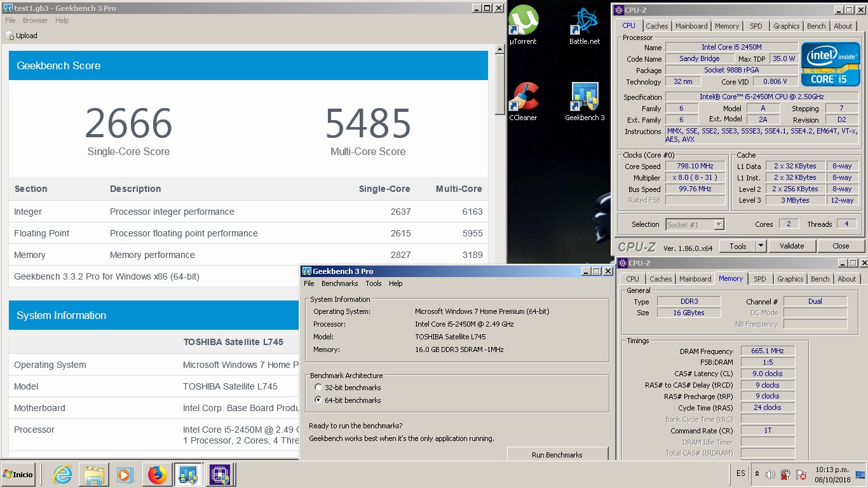The height and width of the screenshot is (488, 868).
Task: Click the Core Speed 798.10 MHz field
Action: coord(695,166)
